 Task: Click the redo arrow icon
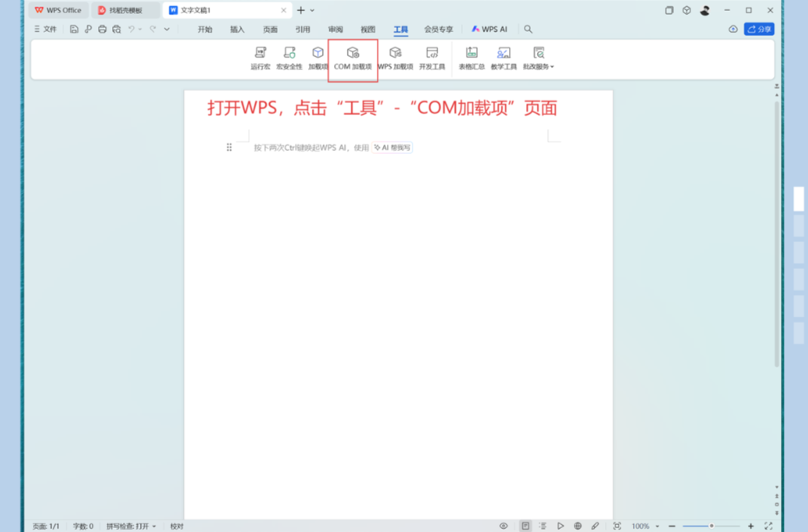click(x=153, y=30)
